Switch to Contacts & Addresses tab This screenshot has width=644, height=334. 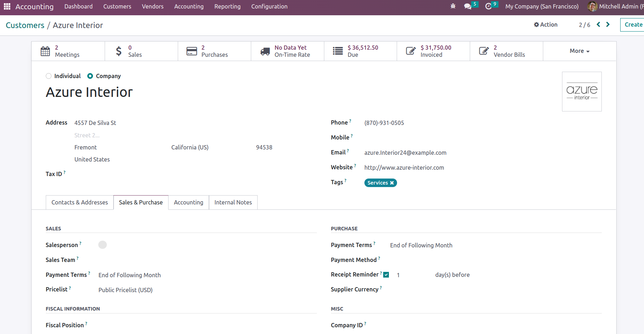pyautogui.click(x=79, y=202)
